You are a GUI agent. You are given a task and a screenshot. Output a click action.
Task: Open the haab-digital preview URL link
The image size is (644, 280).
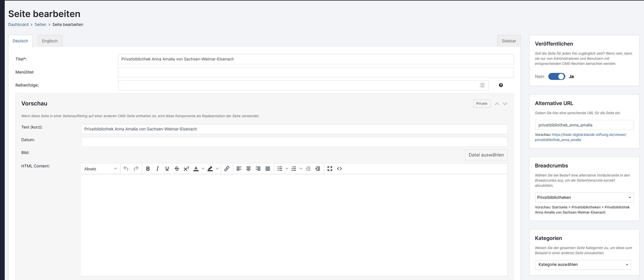[581, 137]
